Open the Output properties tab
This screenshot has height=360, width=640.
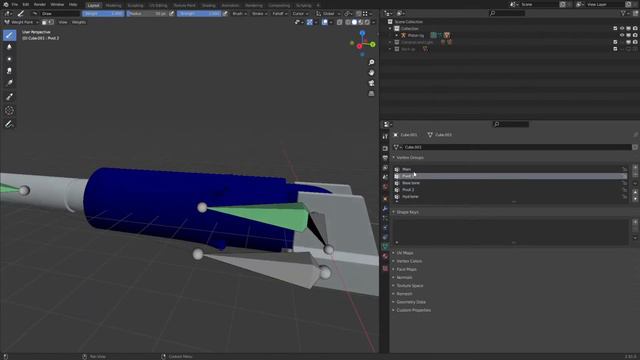click(385, 158)
